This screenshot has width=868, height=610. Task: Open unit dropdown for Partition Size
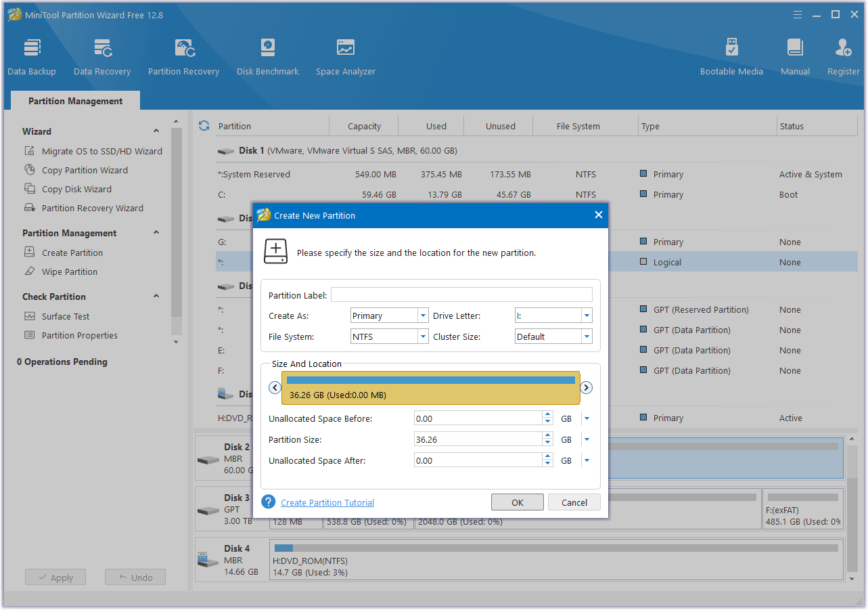(587, 439)
